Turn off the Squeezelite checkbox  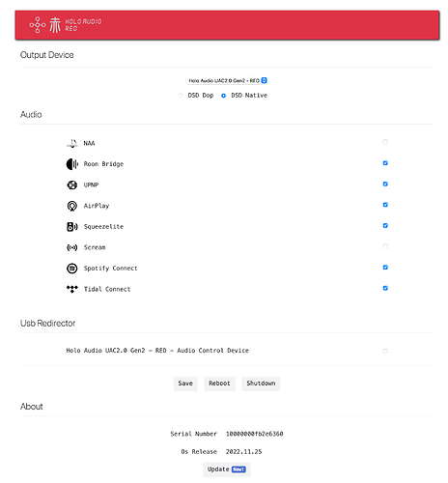tap(385, 225)
